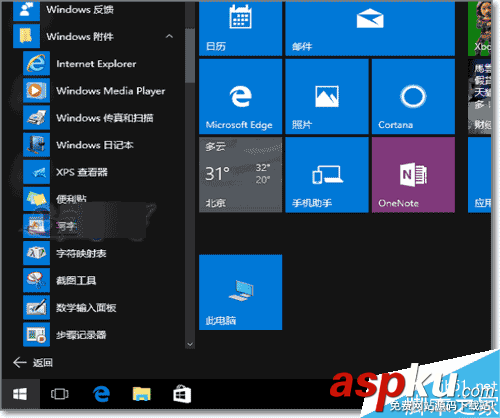Open 字符映射表 character map icon

click(36, 253)
